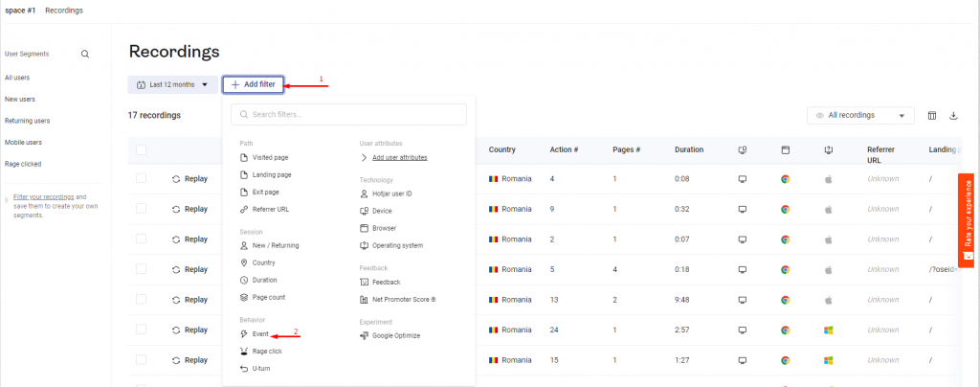Open the table columns settings icon
The image size is (980, 387).
(x=931, y=116)
